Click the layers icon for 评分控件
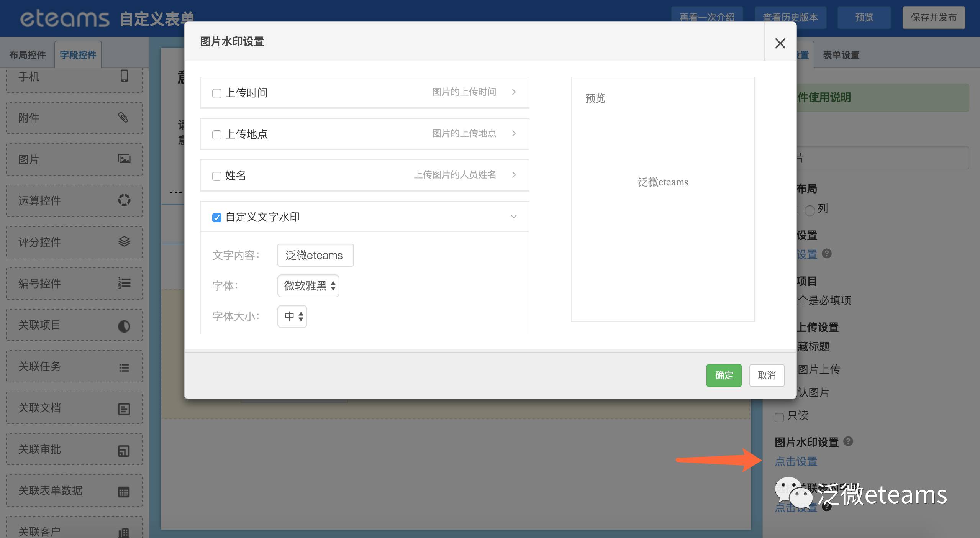Screen dimensions: 980x538 [x=124, y=241]
